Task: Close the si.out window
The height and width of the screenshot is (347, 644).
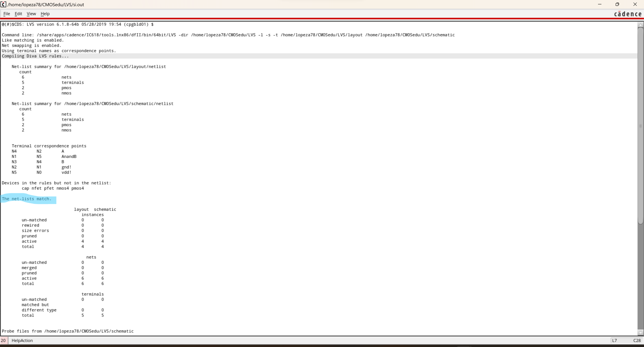Action: click(x=635, y=5)
